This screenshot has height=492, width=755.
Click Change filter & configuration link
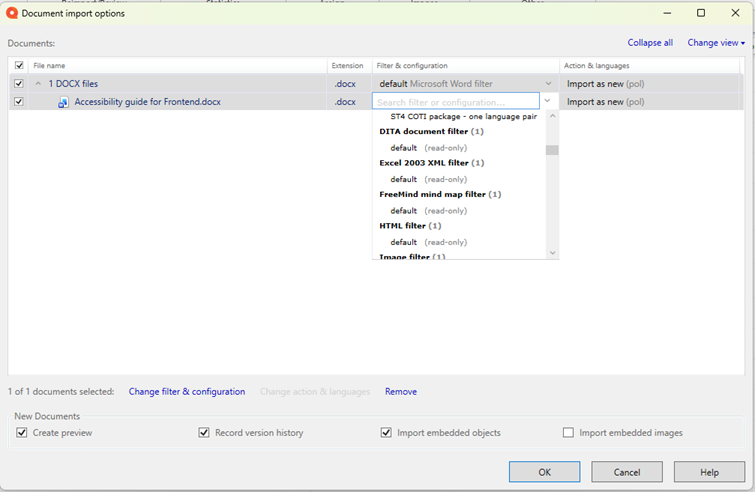(x=187, y=392)
